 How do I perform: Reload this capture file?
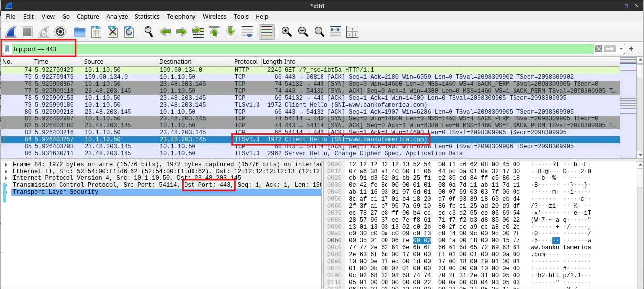129,32
